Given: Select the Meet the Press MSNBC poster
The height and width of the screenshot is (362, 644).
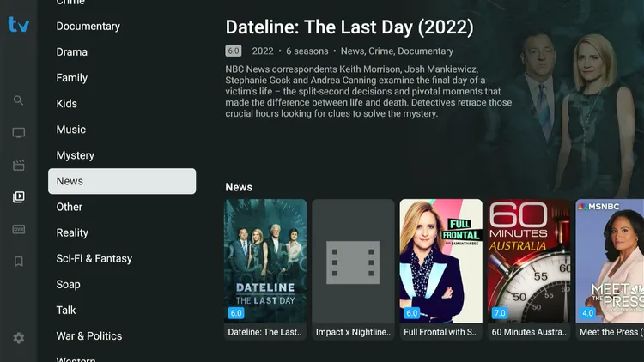Looking at the screenshot, I should pos(610,269).
